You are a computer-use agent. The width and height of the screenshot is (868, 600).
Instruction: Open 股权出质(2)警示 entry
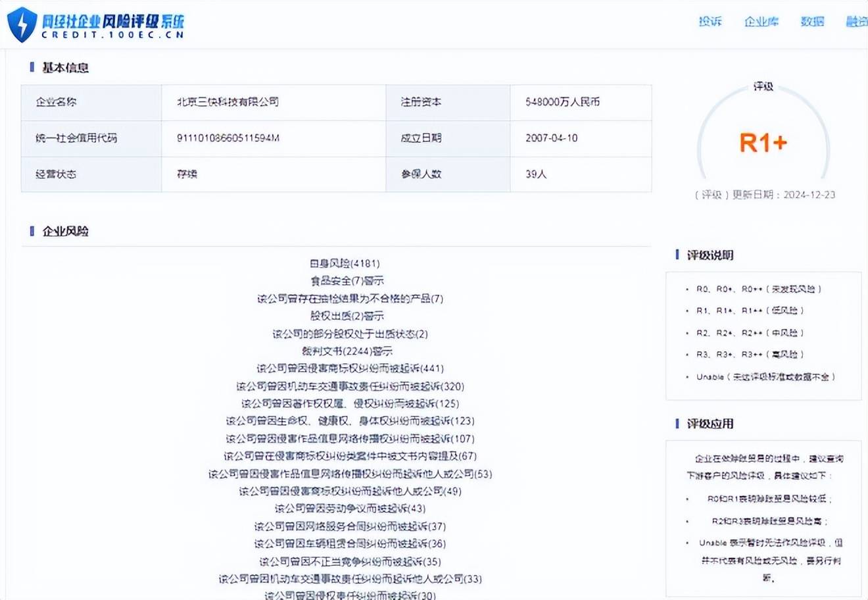pos(347,316)
